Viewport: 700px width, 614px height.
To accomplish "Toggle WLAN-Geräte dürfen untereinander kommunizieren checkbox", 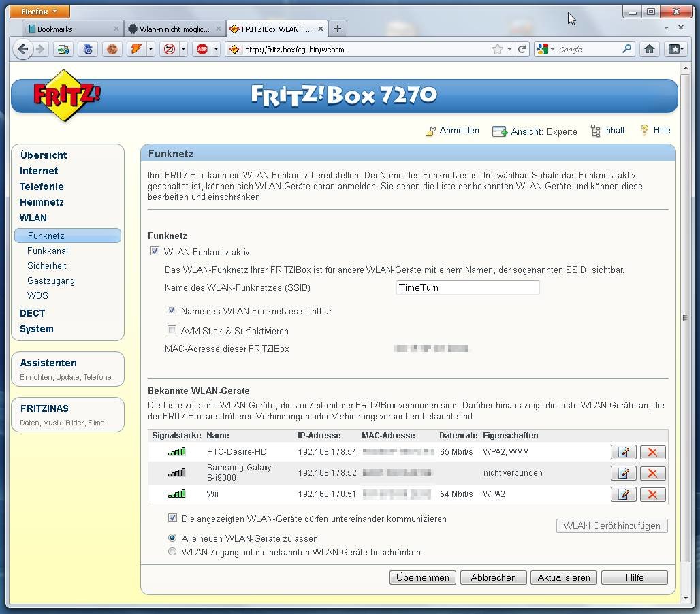I will (173, 517).
